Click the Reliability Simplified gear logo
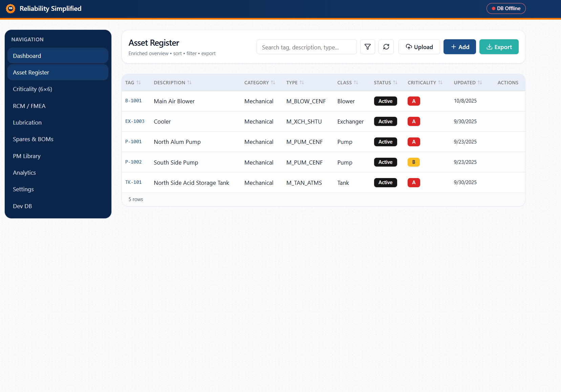The height and width of the screenshot is (392, 561). click(x=10, y=8)
